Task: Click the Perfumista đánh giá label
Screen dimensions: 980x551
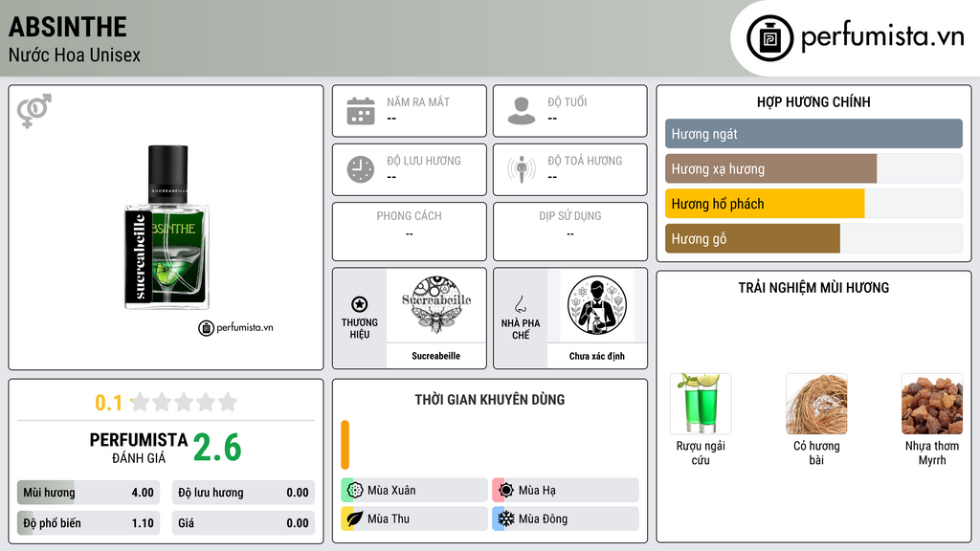Action: (x=139, y=448)
